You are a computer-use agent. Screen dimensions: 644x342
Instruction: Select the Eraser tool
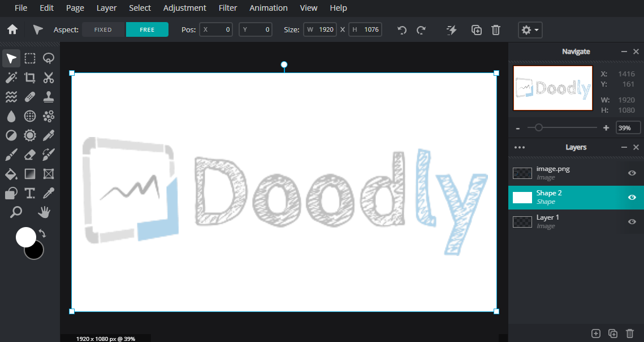click(x=30, y=155)
